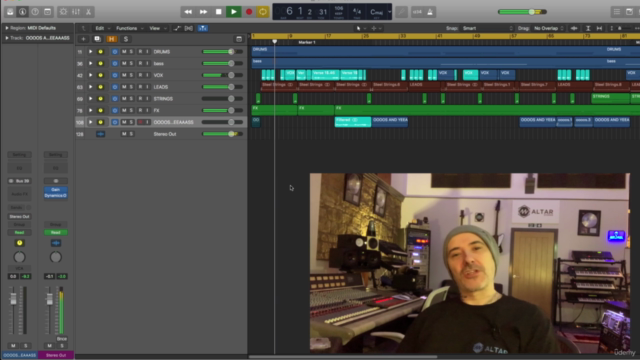Open the Snap Smart dropdown
Viewport: 640px width, 360px height.
click(487, 28)
